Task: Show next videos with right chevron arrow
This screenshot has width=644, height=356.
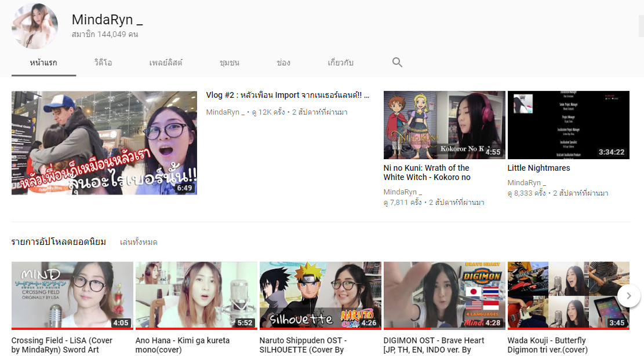Action: click(x=628, y=295)
